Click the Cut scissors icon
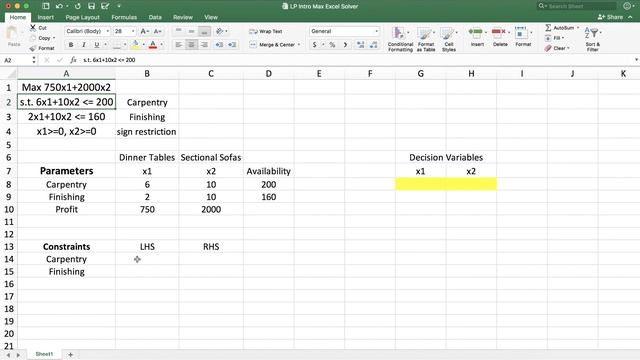Screen dimensions: 640x360 click(x=33, y=27)
